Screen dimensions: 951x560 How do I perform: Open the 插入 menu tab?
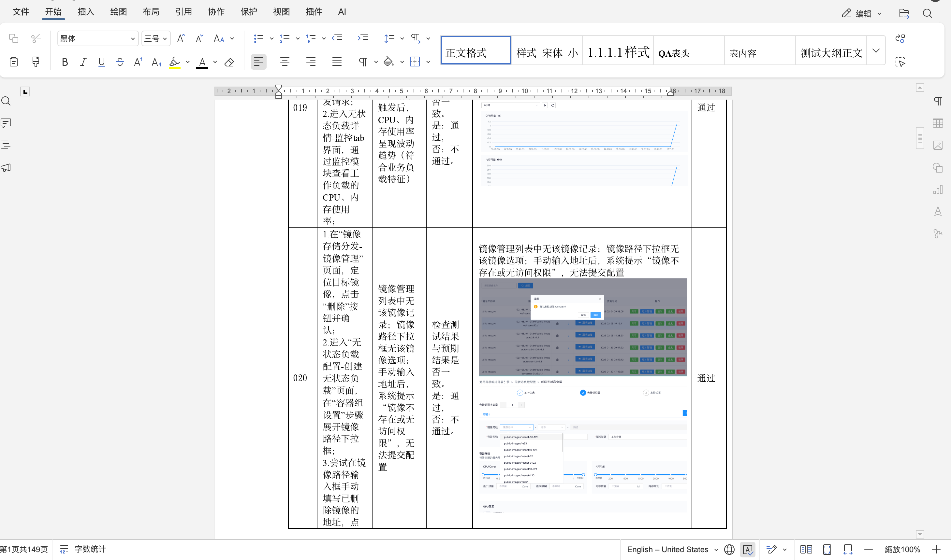pyautogui.click(x=85, y=12)
